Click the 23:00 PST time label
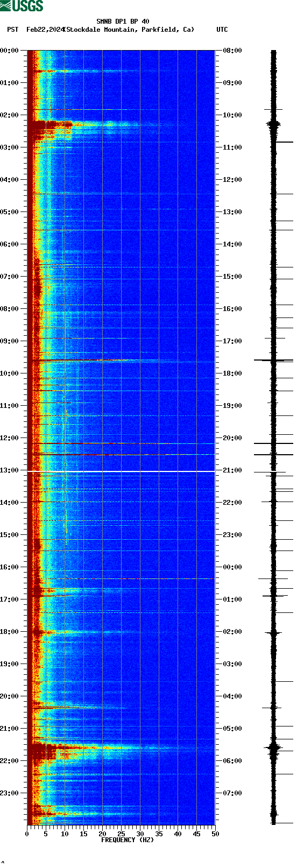 click(9, 793)
